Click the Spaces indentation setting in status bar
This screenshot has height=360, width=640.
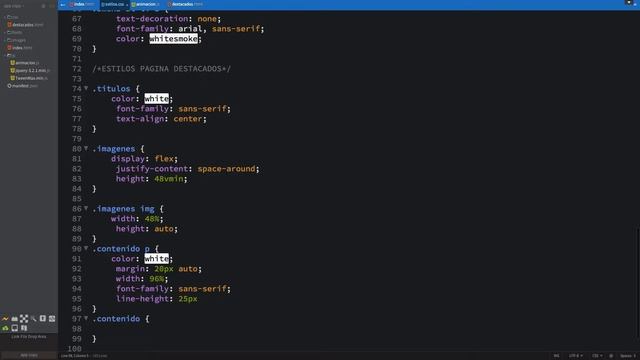[628, 356]
